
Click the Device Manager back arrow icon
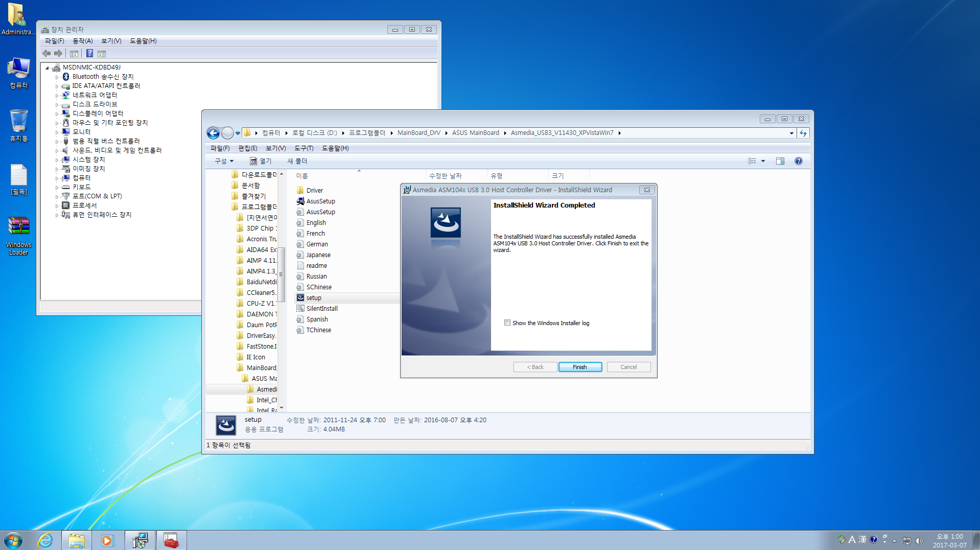[x=47, y=54]
